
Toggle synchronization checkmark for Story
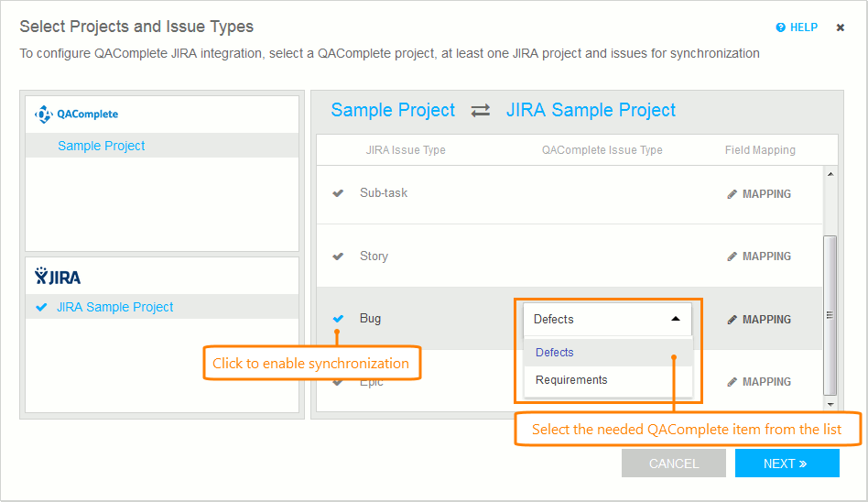click(x=338, y=256)
